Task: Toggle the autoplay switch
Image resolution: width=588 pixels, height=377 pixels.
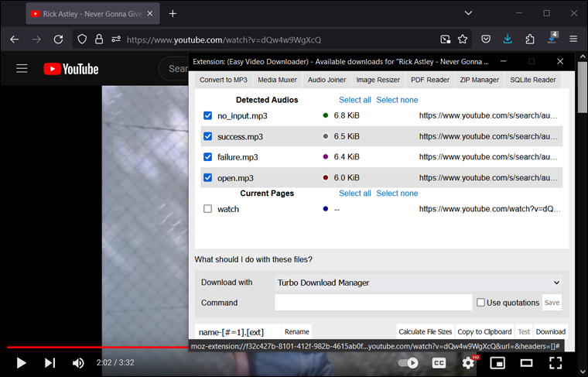Action: coord(409,363)
